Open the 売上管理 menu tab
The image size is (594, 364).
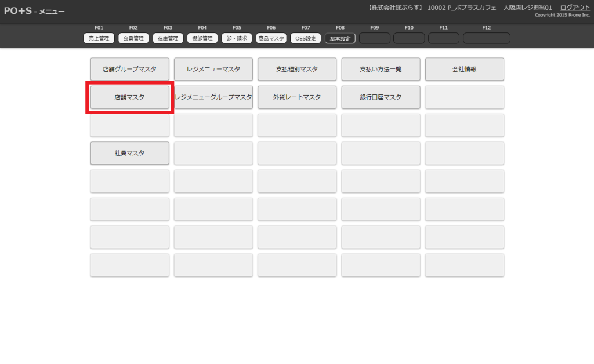99,38
